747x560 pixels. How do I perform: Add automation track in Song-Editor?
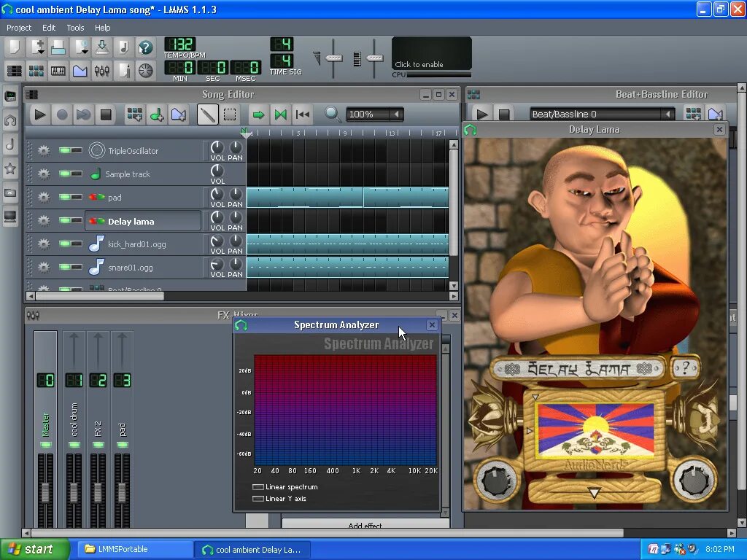(179, 114)
